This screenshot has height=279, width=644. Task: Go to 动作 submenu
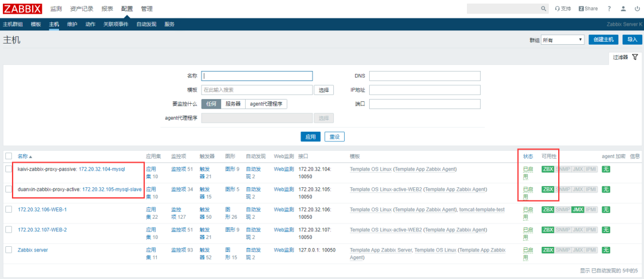91,24
